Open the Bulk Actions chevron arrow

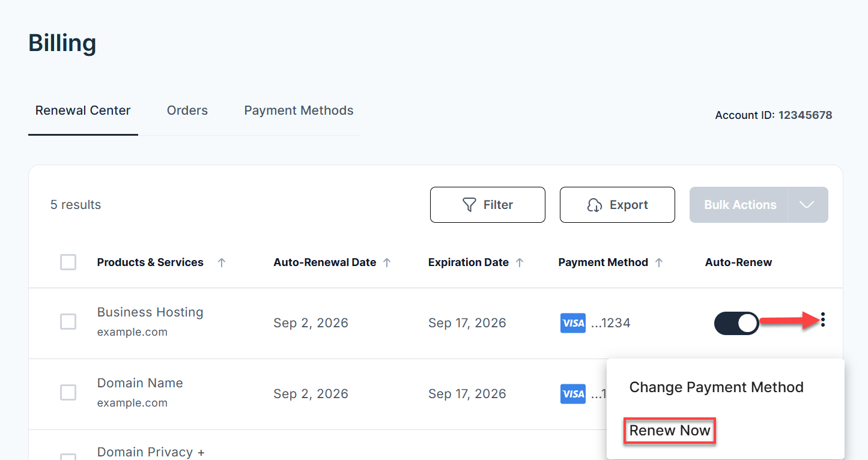(x=806, y=204)
